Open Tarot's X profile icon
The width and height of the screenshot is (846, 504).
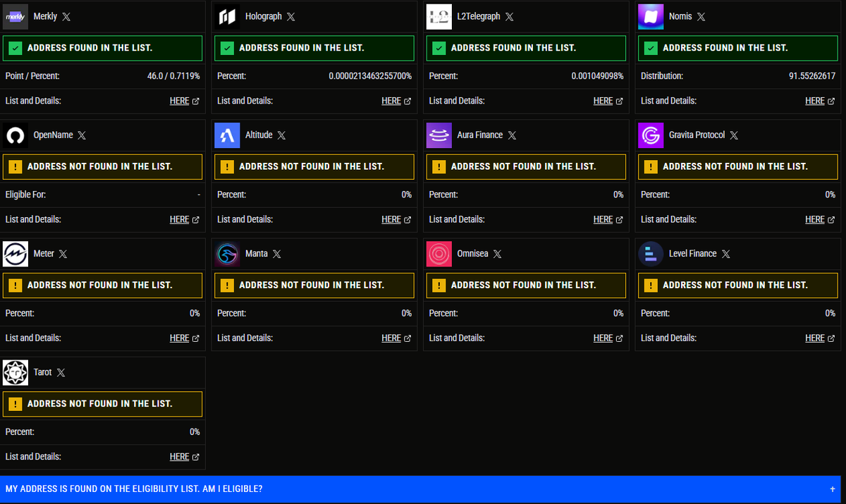[x=61, y=371]
